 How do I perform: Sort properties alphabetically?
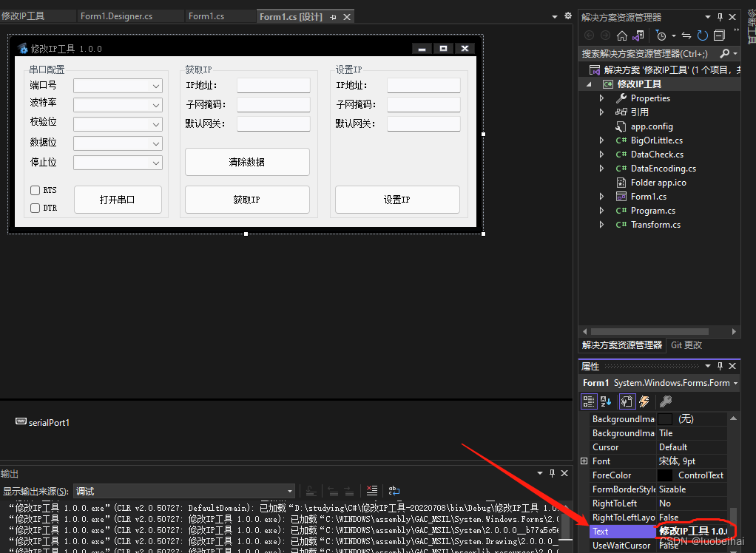606,401
